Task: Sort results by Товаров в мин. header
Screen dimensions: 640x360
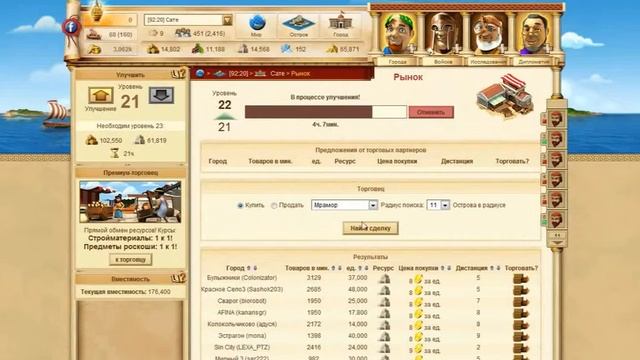Action: (x=307, y=268)
